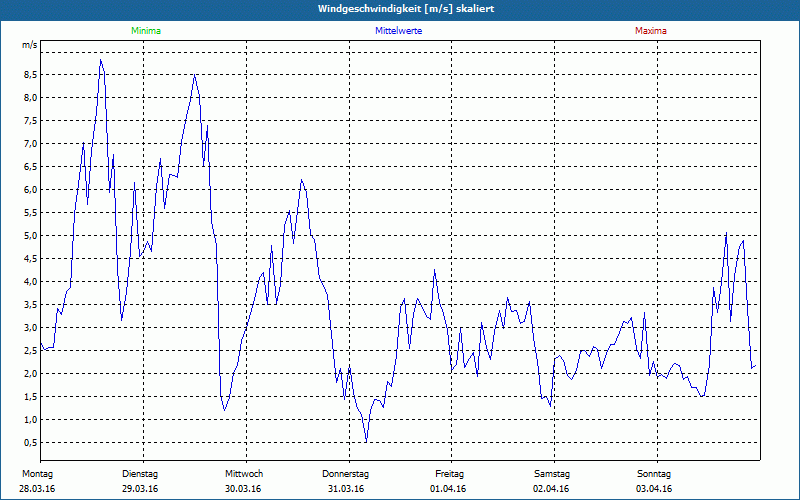This screenshot has height=500, width=800.
Task: Click the 6,0 y-axis value
Action: click(x=31, y=190)
